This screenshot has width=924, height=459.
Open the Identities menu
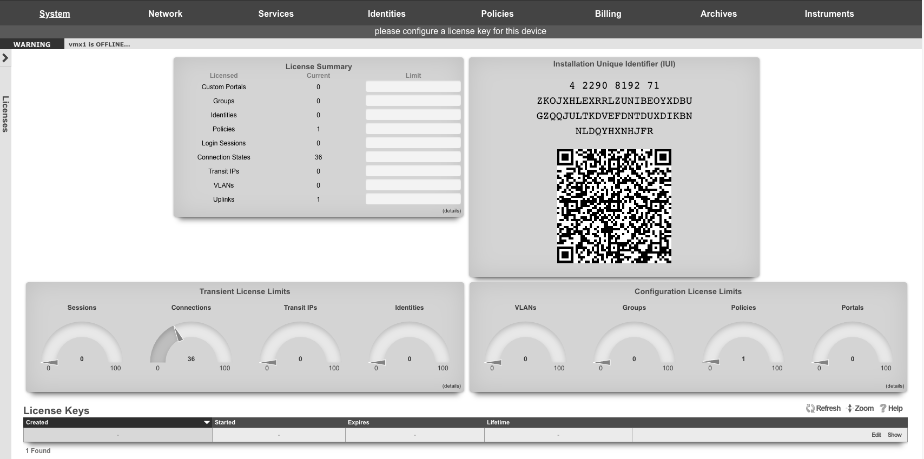coord(387,14)
